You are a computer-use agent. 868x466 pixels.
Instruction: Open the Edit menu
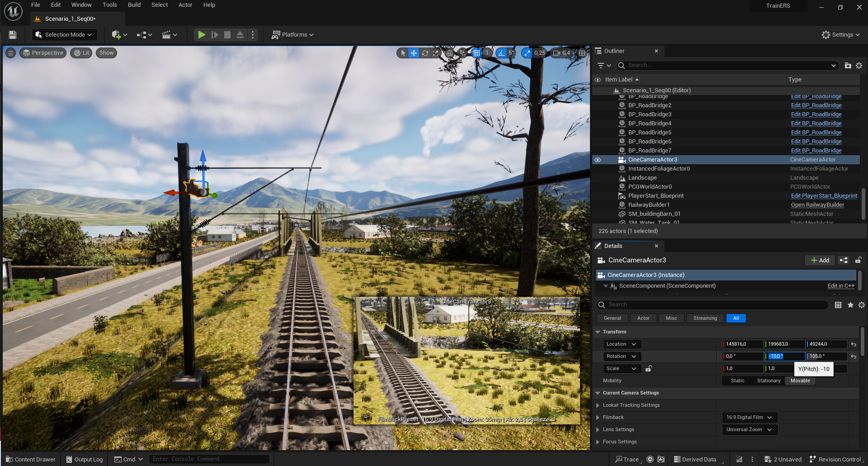click(x=56, y=5)
